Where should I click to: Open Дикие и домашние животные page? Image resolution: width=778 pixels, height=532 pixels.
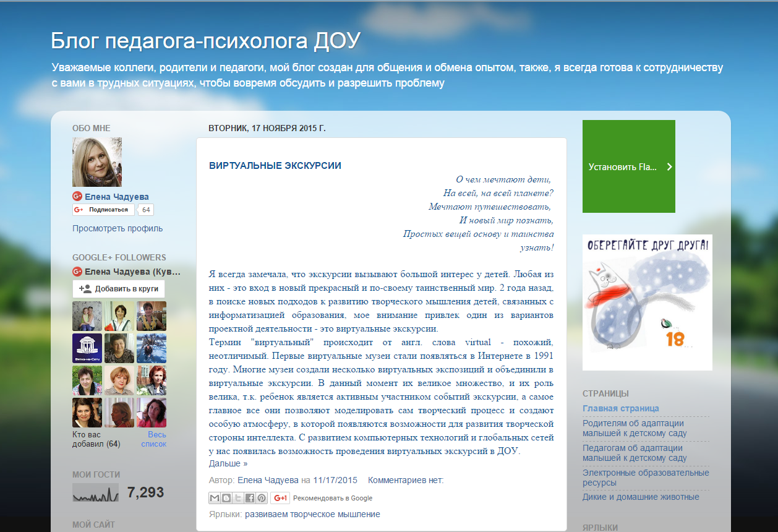[641, 497]
